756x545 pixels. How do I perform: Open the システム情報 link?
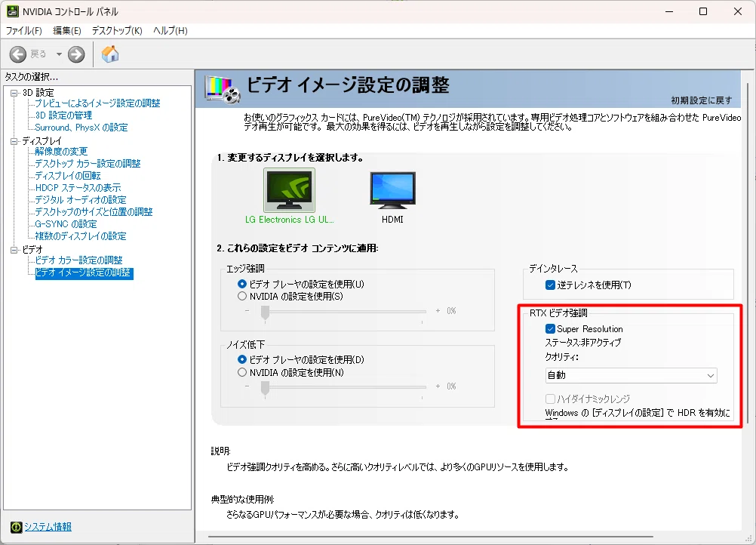click(x=48, y=527)
